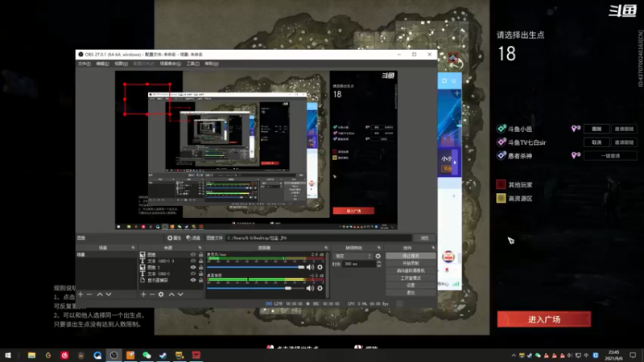The height and width of the screenshot is (362, 644).
Task: Click the 桌面音频 volume slider
Action: (255, 288)
